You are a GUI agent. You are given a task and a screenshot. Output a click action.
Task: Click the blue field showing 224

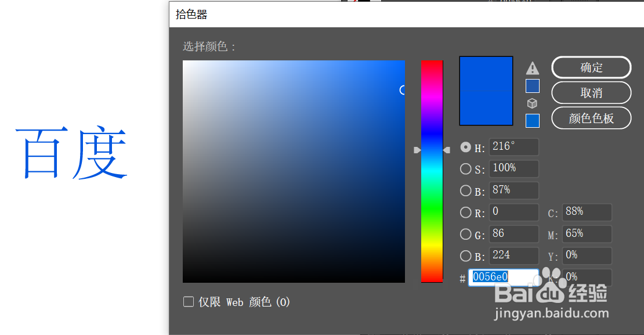tap(514, 255)
